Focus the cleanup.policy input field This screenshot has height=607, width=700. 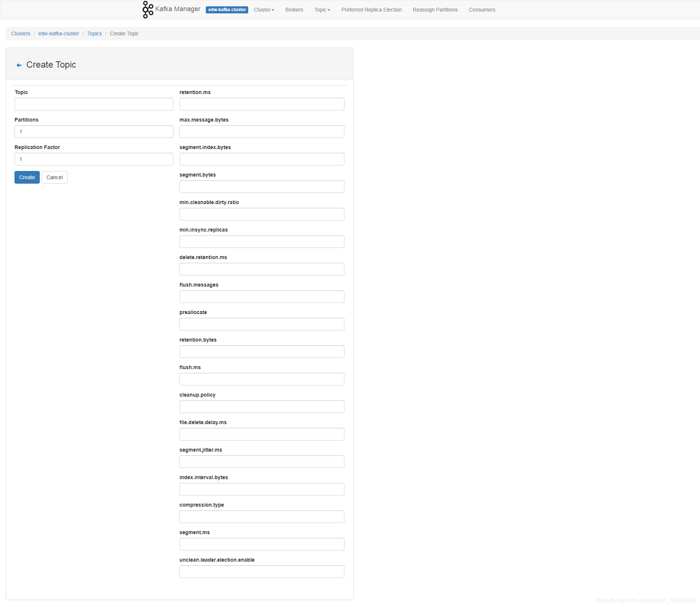point(262,407)
